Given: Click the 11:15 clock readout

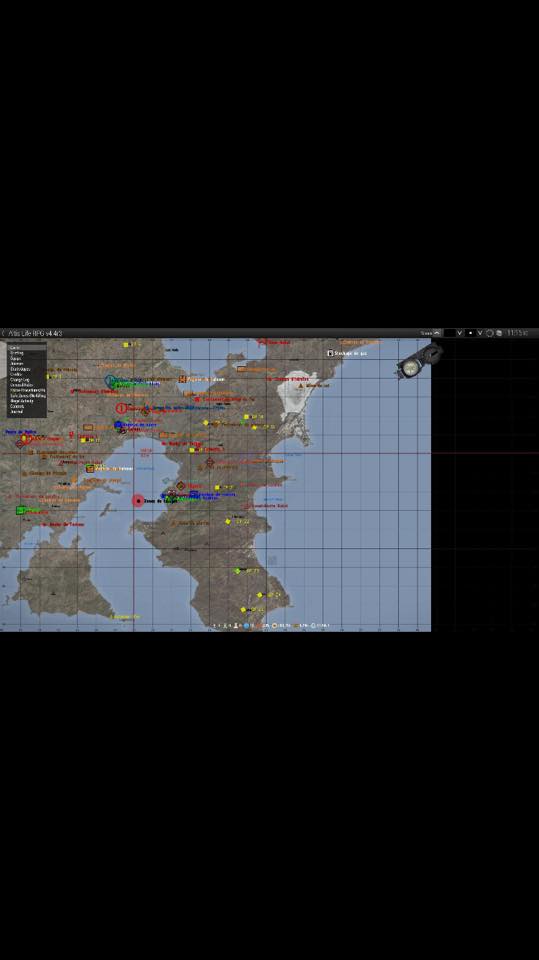Looking at the screenshot, I should [x=517, y=333].
